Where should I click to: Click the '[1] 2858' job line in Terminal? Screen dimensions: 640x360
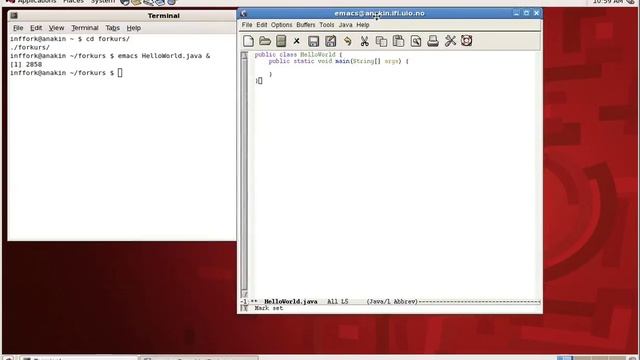[x=26, y=64]
